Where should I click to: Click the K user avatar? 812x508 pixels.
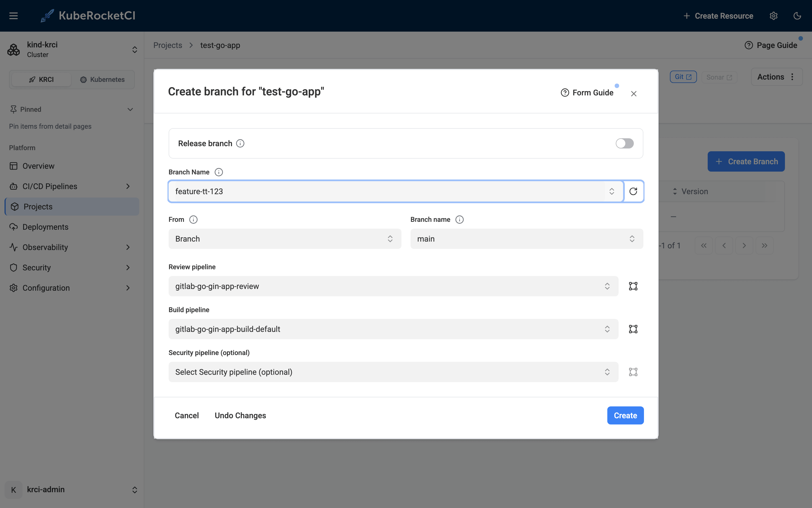(x=14, y=490)
